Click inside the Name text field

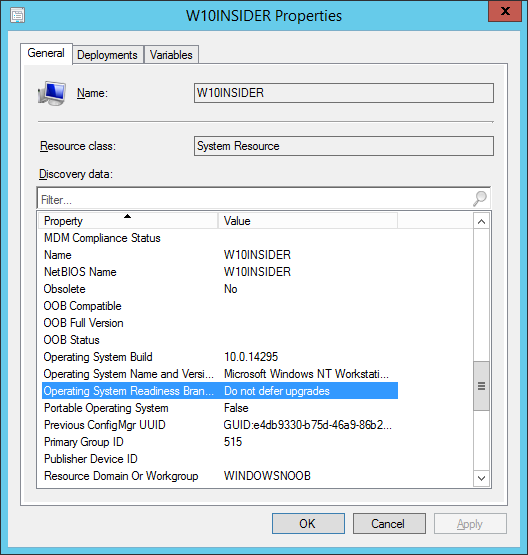tap(344, 93)
